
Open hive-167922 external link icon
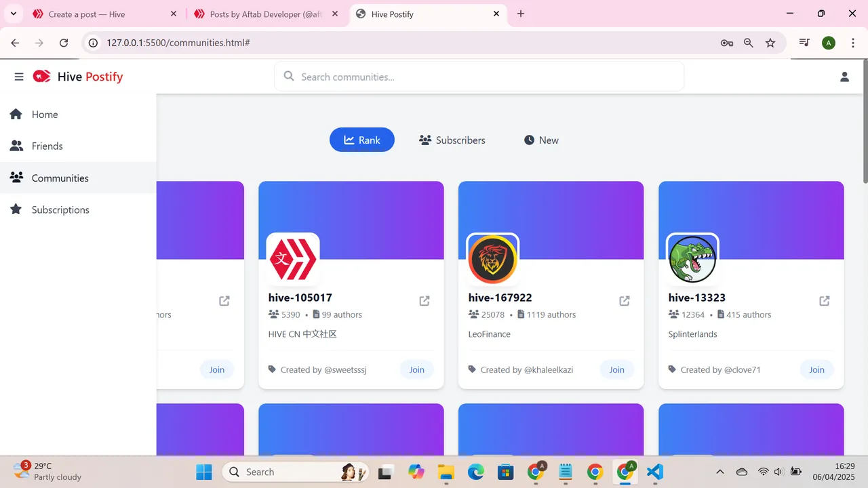pos(625,300)
